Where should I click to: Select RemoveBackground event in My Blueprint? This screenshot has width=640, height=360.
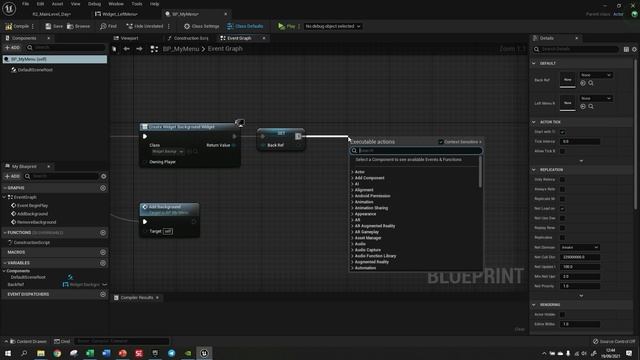pos(36,222)
